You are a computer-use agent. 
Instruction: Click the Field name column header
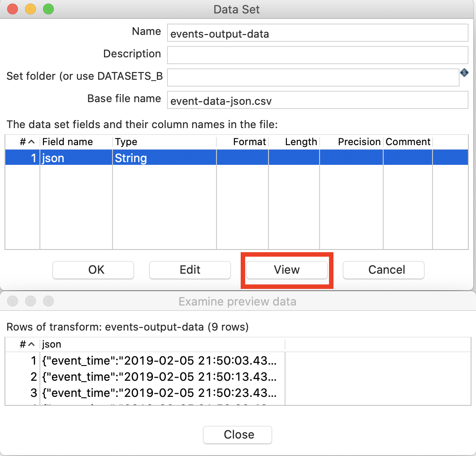click(76, 142)
